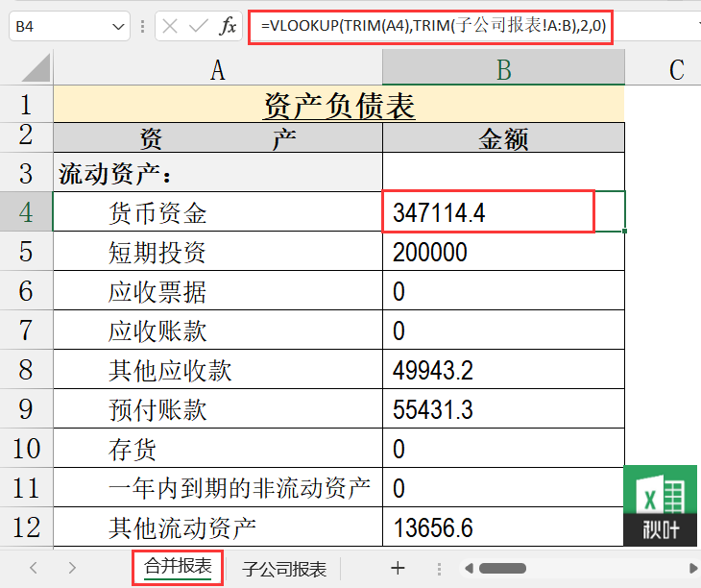Image resolution: width=701 pixels, height=588 pixels.
Task: Select cell with value 49943.2
Action: tap(503, 369)
